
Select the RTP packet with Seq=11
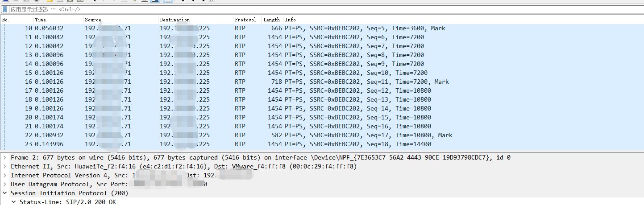(x=223, y=82)
